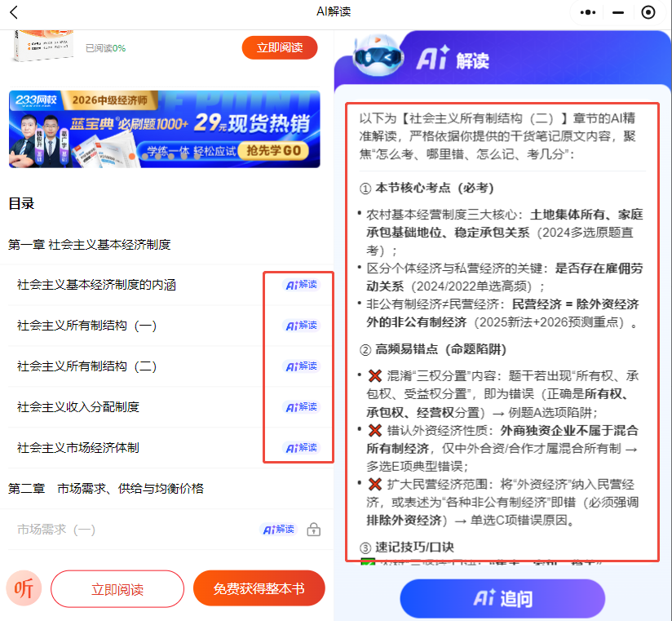
Task: Click the circular close mini-program icon
Action: point(648,12)
